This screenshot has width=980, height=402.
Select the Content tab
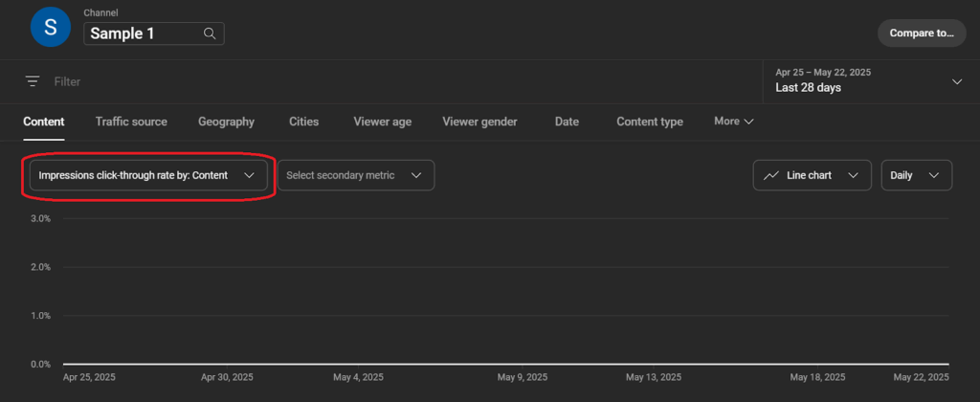tap(44, 122)
